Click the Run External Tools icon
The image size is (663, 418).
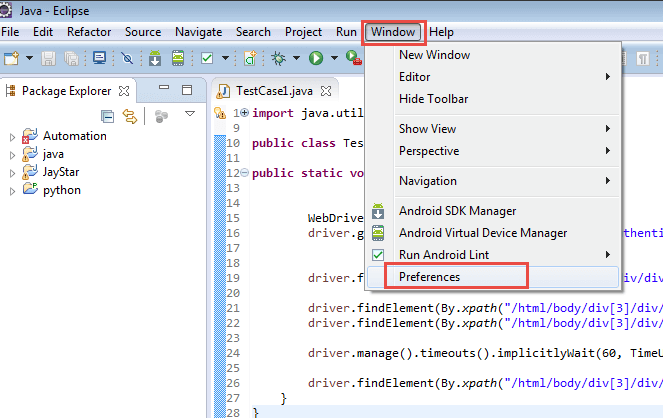353,58
